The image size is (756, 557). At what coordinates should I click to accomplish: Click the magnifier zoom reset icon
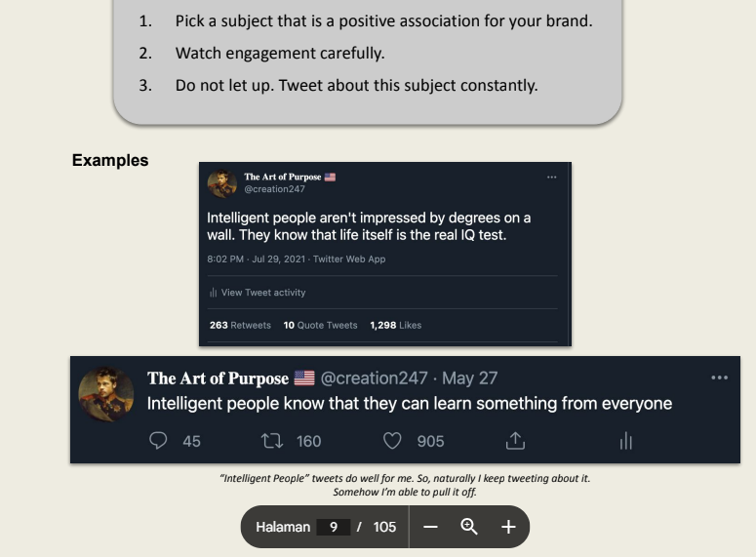click(x=469, y=527)
